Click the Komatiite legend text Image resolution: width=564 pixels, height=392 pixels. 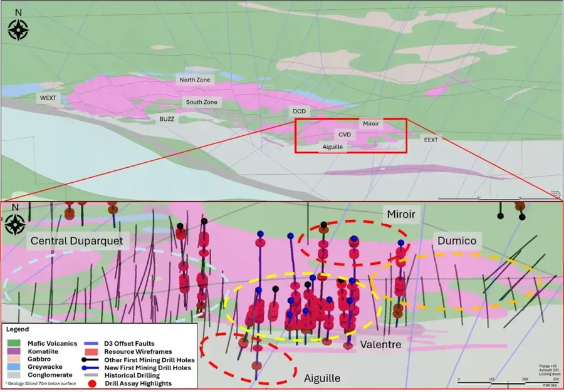point(43,351)
